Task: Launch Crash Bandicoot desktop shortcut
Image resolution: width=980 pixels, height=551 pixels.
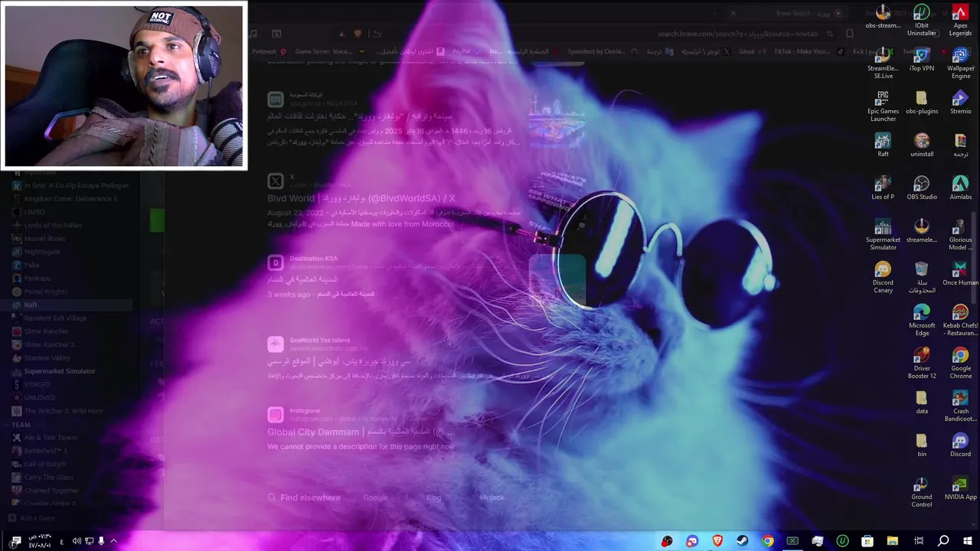Action: [x=960, y=406]
